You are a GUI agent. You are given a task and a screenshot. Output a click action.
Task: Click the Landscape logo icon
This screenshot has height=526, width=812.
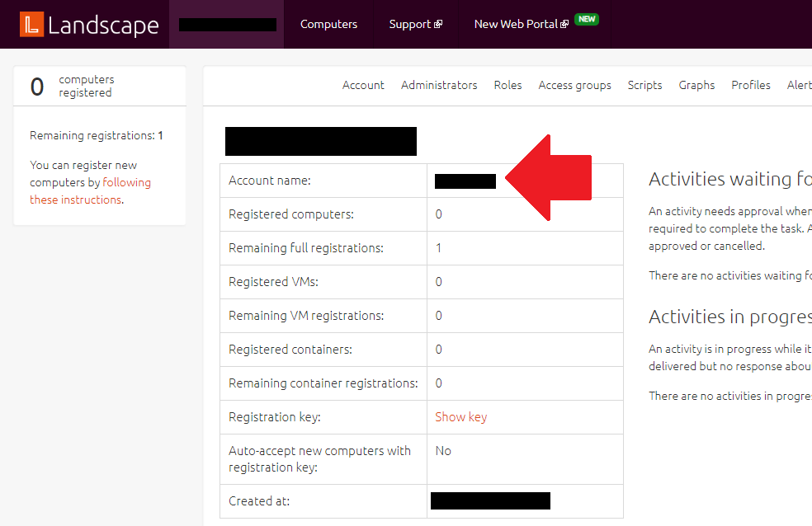tap(31, 25)
